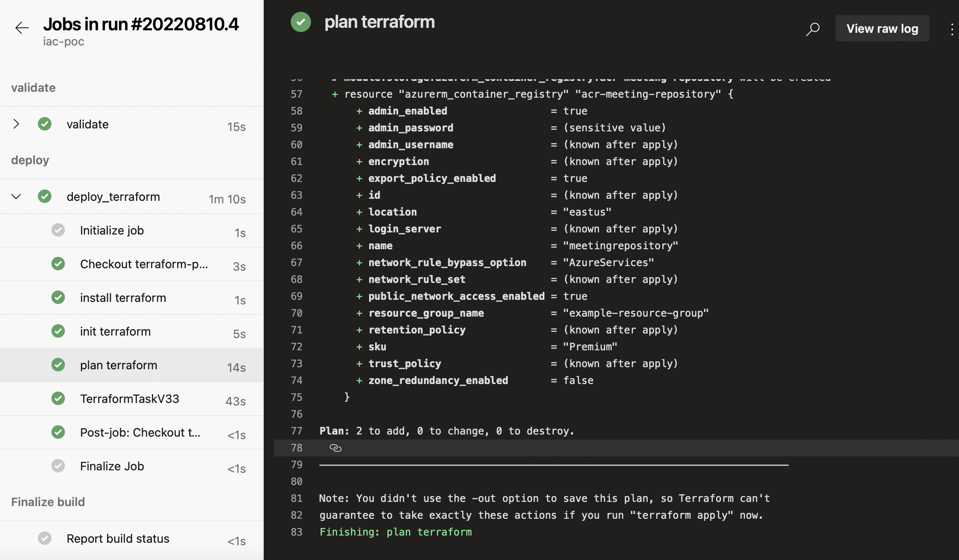Viewport: 959px width, 560px height.
Task: Open the log search magnifier icon
Action: tap(813, 29)
